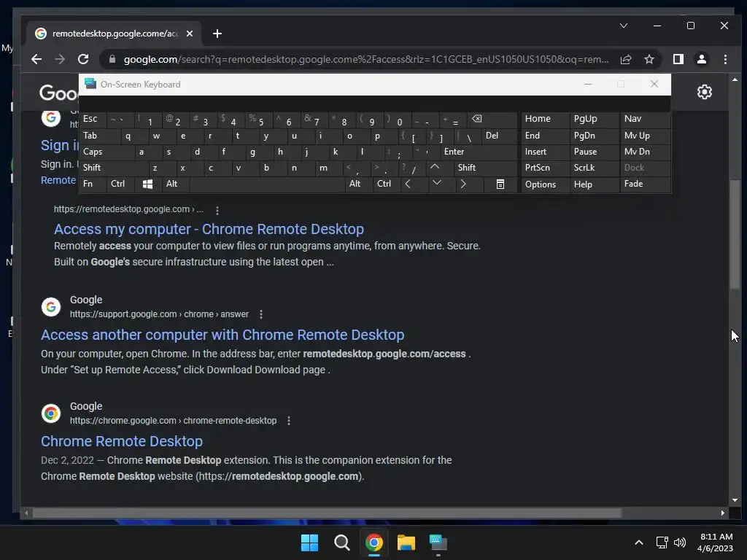
Task: Open the tab search chevron
Action: point(624,26)
